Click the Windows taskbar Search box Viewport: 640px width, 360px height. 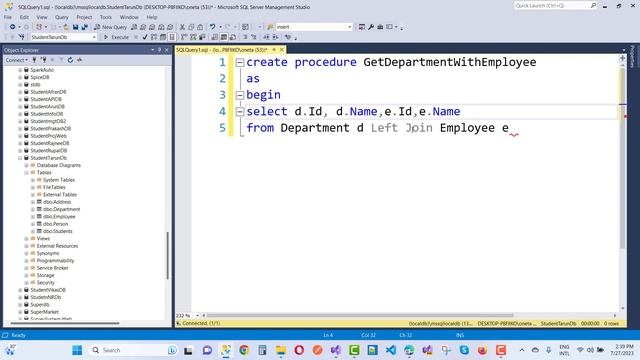click(x=133, y=350)
